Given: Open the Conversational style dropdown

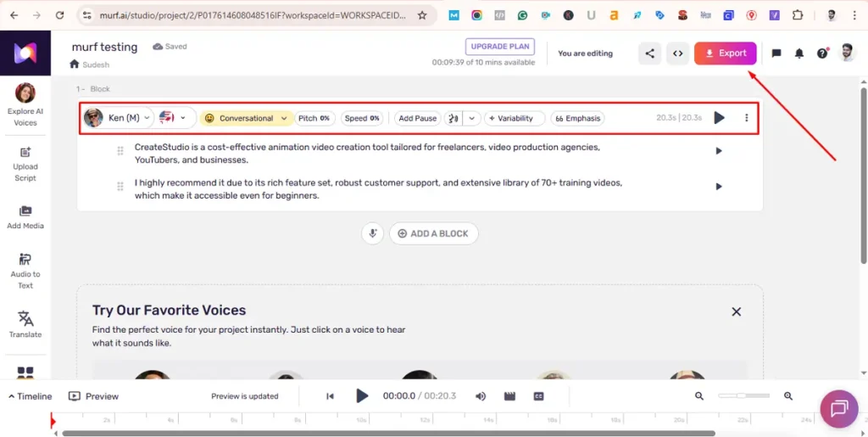Looking at the screenshot, I should 247,118.
